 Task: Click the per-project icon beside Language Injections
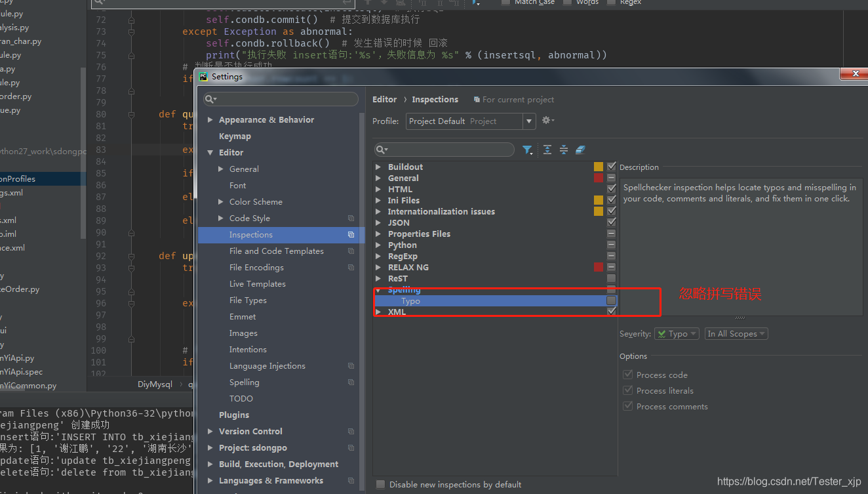tap(351, 366)
